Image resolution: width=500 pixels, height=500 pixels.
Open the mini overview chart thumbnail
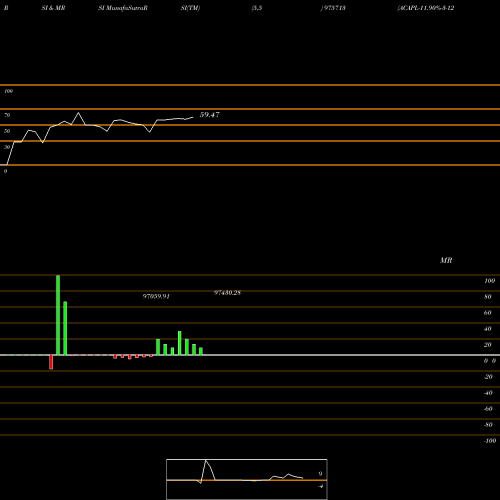coord(247,479)
